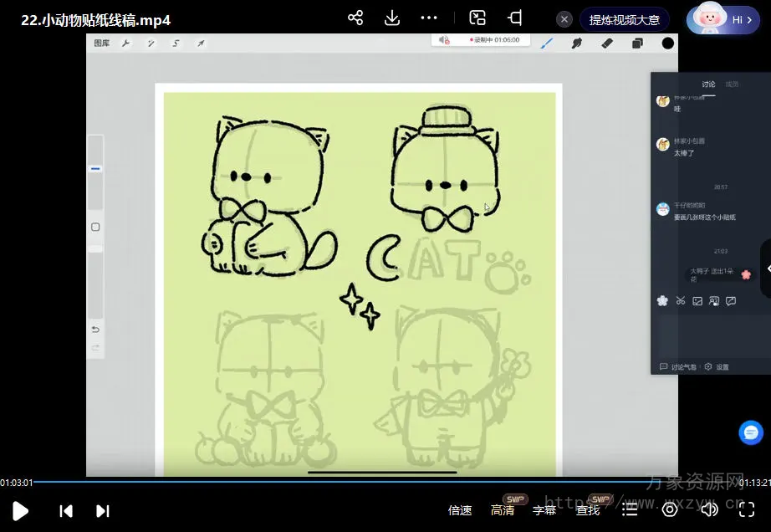
Task: Toggle fullscreen mode
Action: click(747, 509)
